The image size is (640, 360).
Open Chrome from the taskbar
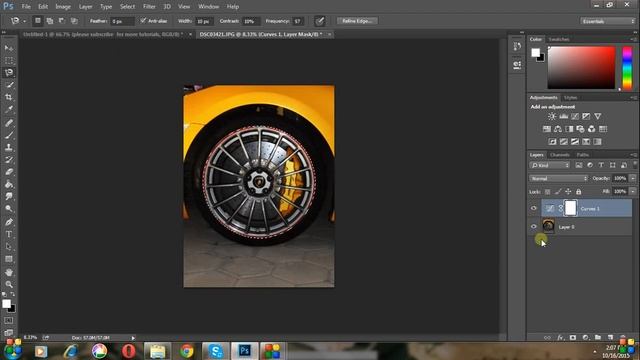(187, 351)
